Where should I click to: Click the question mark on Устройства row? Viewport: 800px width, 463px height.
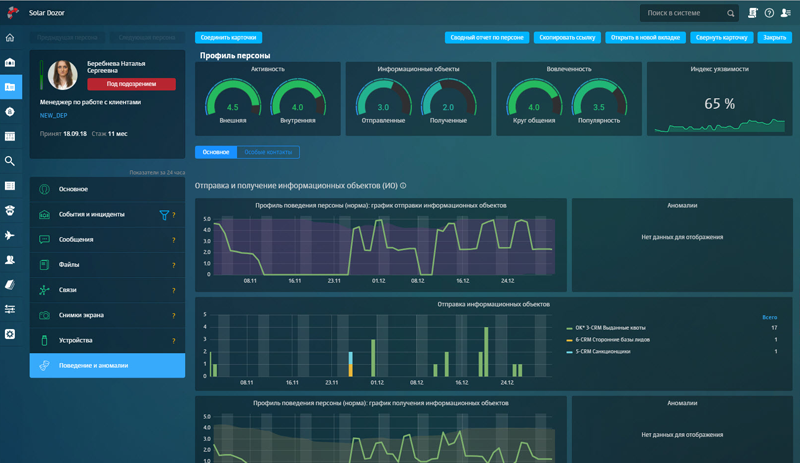coord(173,340)
